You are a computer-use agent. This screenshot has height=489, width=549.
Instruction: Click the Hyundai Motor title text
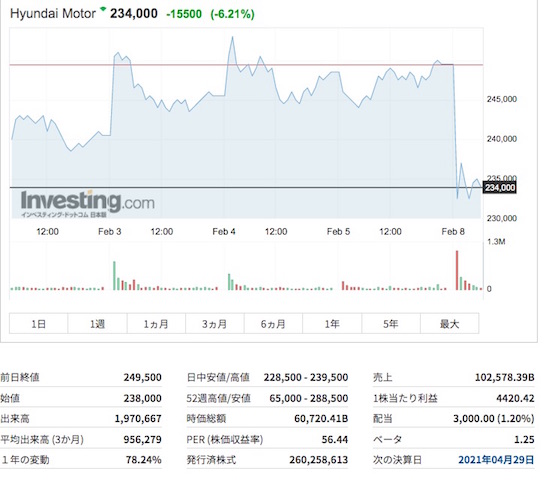click(x=53, y=14)
